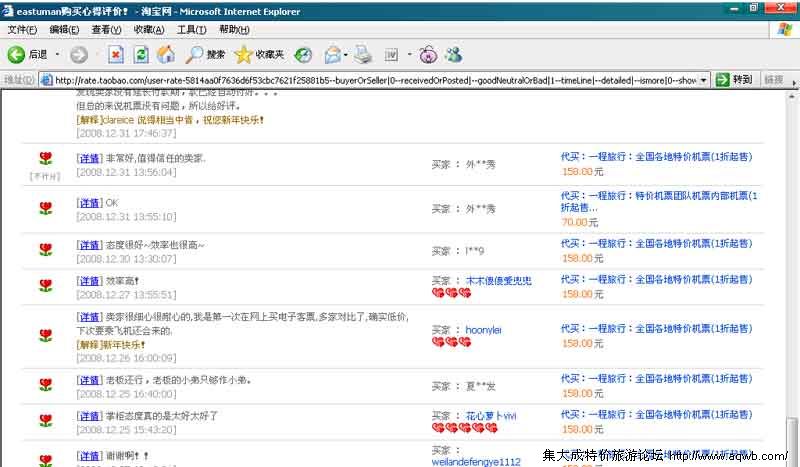This screenshot has width=800, height=467.
Task: Open buyer link 花心萝卜vivi
Action: (x=489, y=415)
